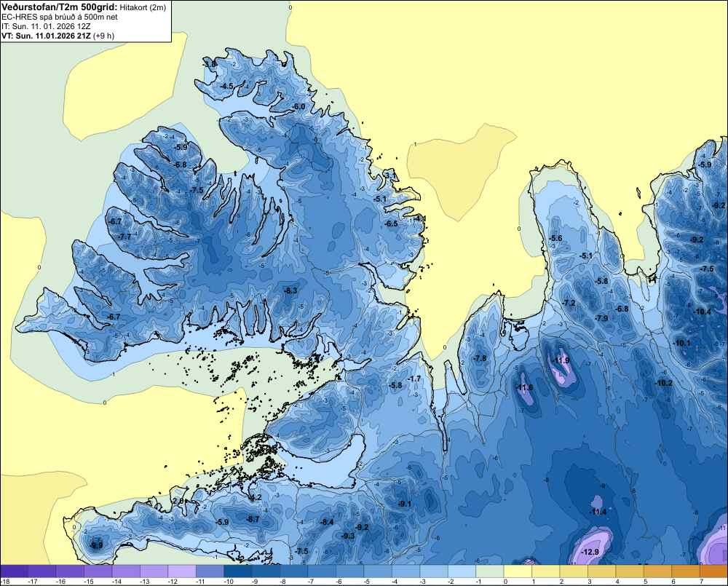Click the legend swatch between 6 and 7
The height and width of the screenshot is (586, 728).
[685, 571]
